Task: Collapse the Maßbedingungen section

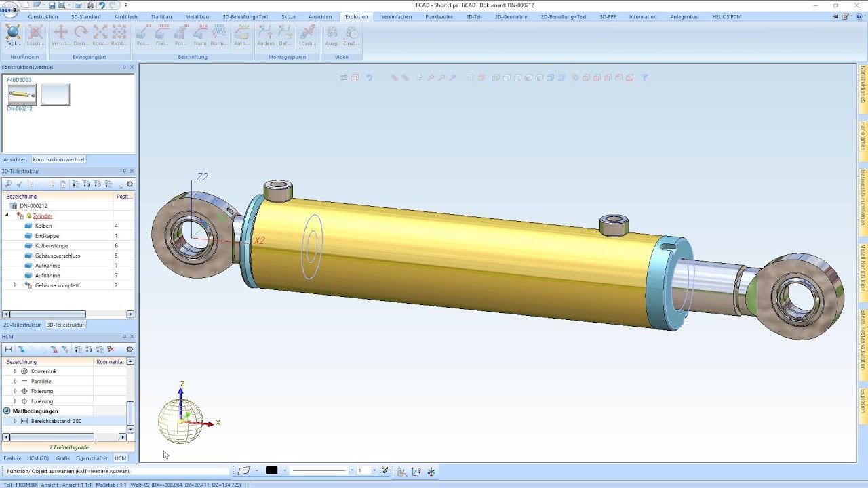Action: click(7, 411)
